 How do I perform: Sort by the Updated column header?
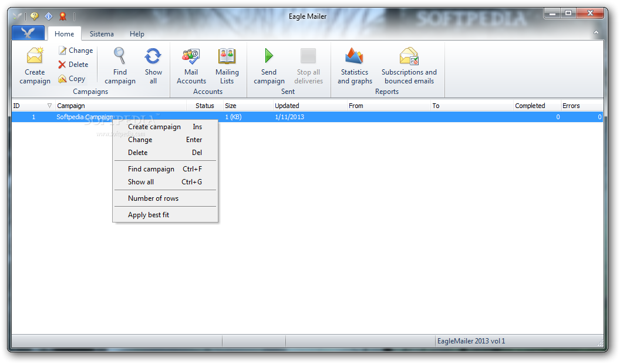pyautogui.click(x=309, y=106)
